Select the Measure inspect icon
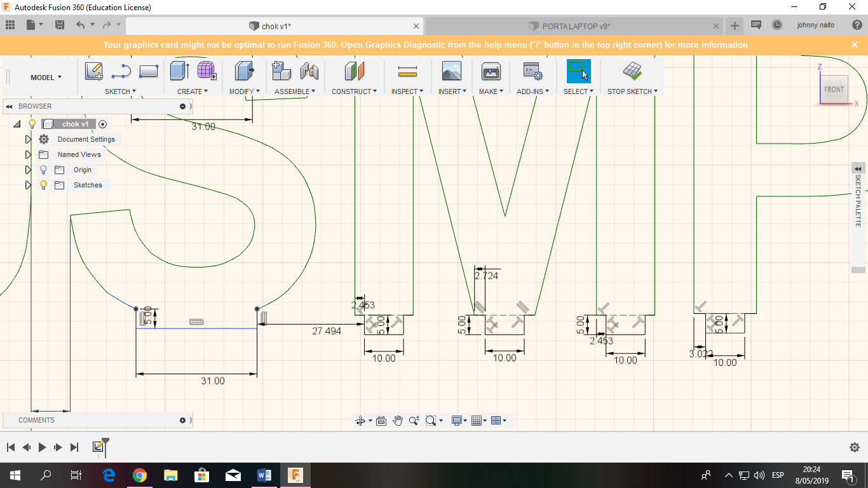Image resolution: width=868 pixels, height=488 pixels. point(407,71)
